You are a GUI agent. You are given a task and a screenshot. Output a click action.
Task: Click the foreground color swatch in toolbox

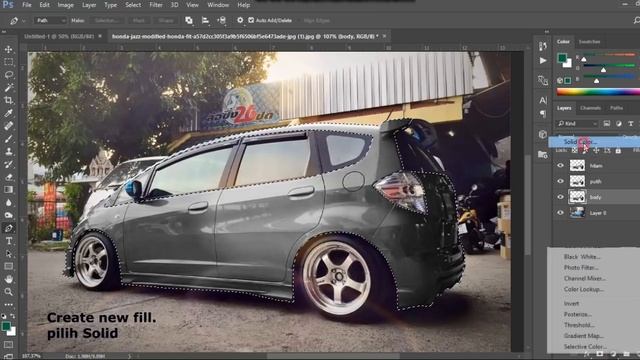click(x=6, y=326)
